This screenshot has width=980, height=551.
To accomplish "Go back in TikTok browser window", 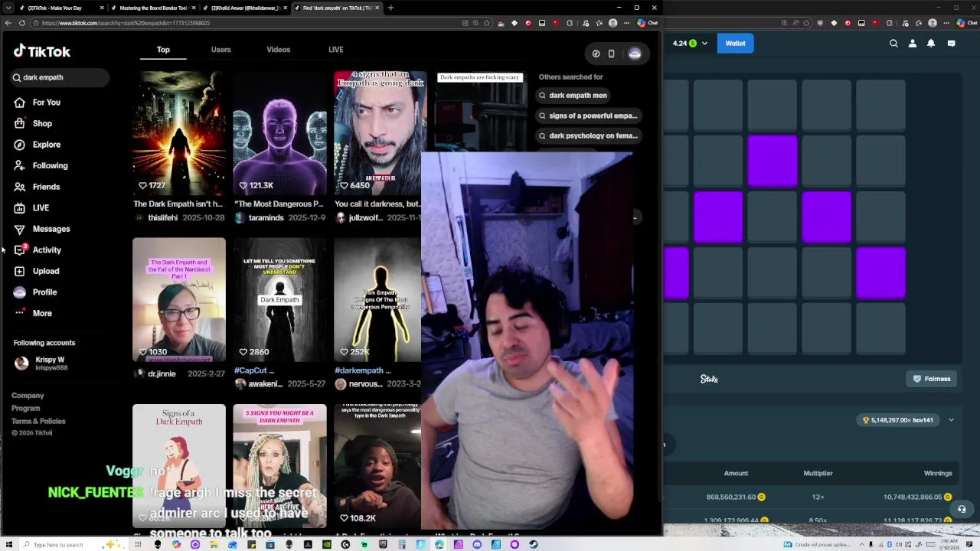I will click(x=8, y=23).
